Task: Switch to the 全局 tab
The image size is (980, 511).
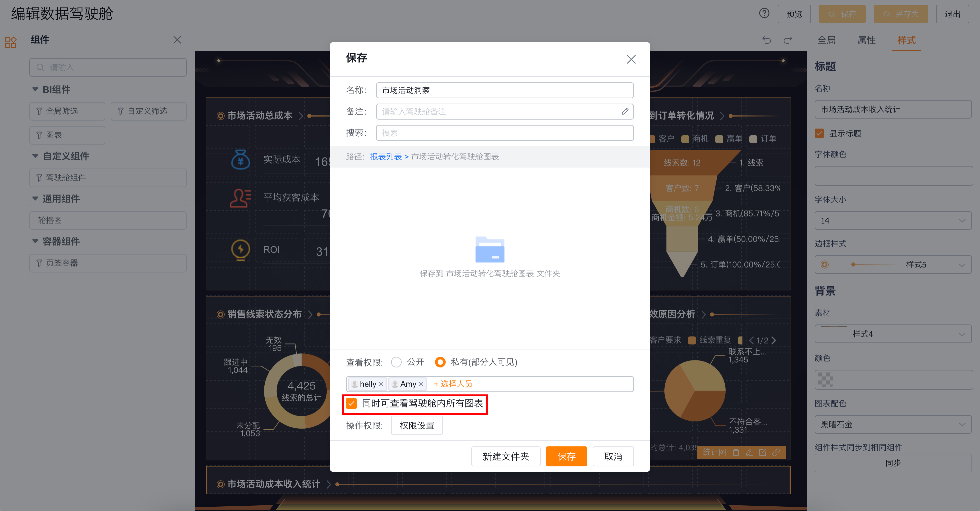Action: point(826,40)
